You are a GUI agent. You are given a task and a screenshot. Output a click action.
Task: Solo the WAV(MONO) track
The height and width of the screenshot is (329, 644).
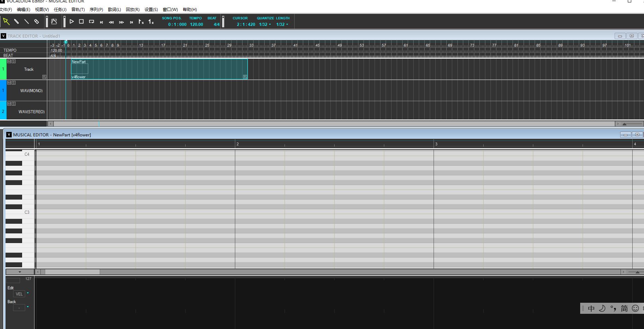[13, 83]
